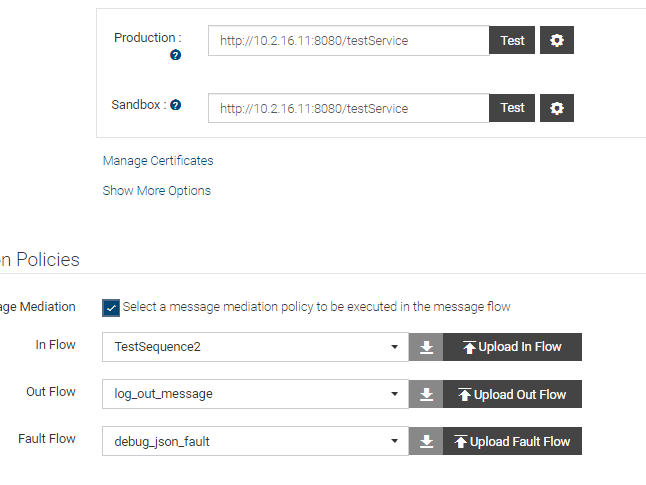Click Show More Options link

point(157,190)
